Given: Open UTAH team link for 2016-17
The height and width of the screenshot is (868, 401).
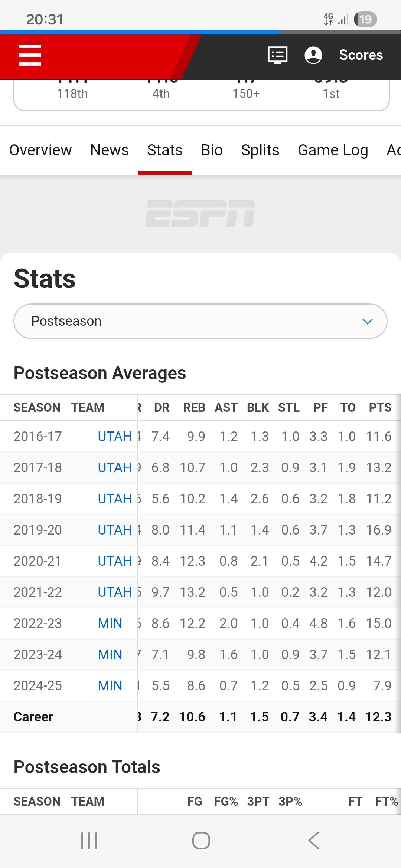Looking at the screenshot, I should 115,437.
